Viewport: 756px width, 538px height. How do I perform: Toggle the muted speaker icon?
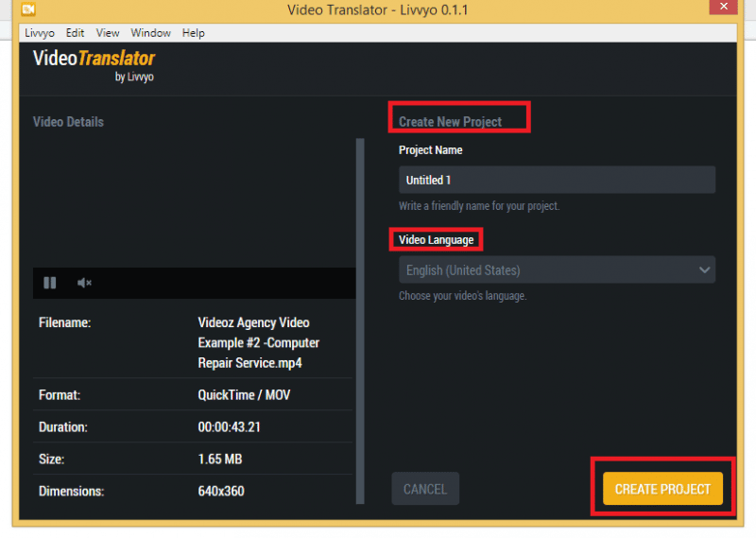click(84, 283)
